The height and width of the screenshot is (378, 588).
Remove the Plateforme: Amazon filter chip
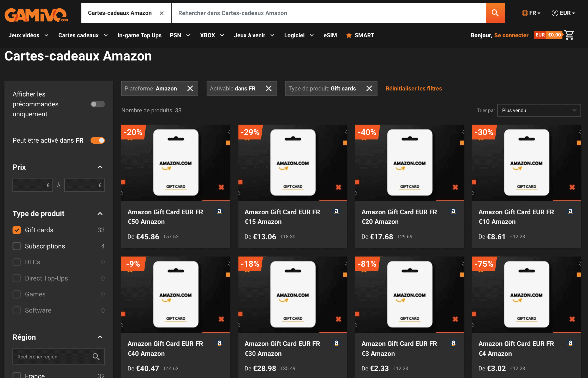190,88
